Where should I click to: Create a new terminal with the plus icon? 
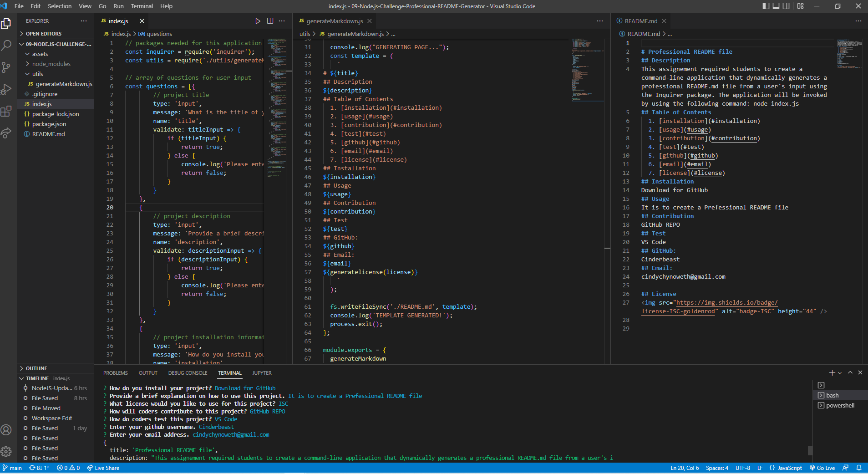(x=832, y=372)
